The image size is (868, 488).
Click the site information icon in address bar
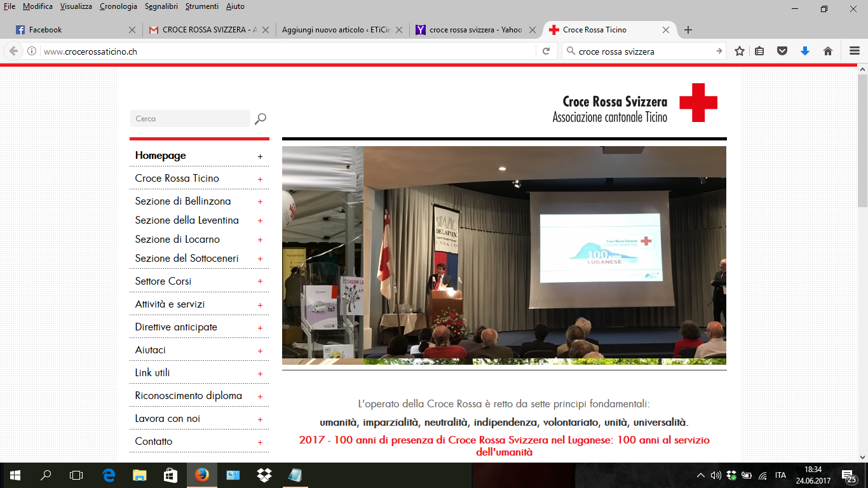pos(32,51)
